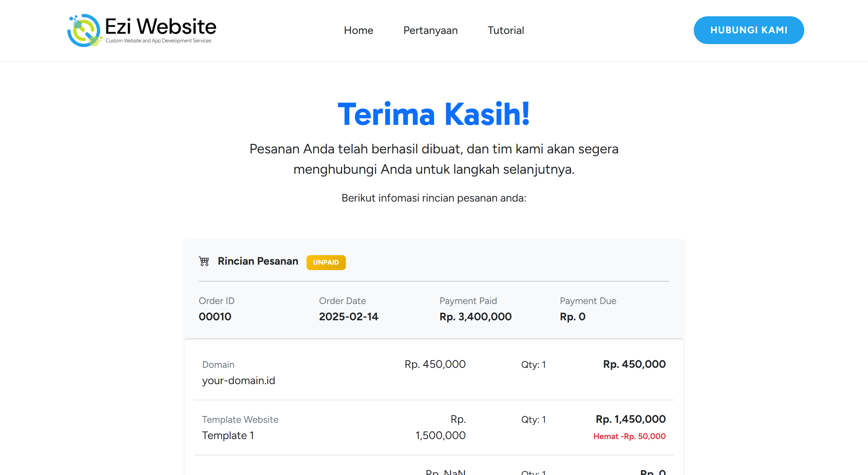Click the Payment Paid amount Rp. 3,400,000
This screenshot has height=475, width=868.
(475, 317)
